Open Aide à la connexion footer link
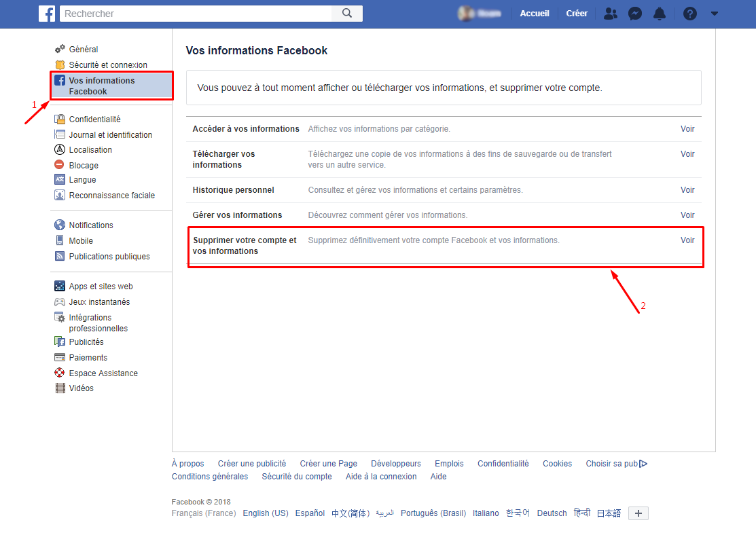756x533 pixels. click(381, 476)
